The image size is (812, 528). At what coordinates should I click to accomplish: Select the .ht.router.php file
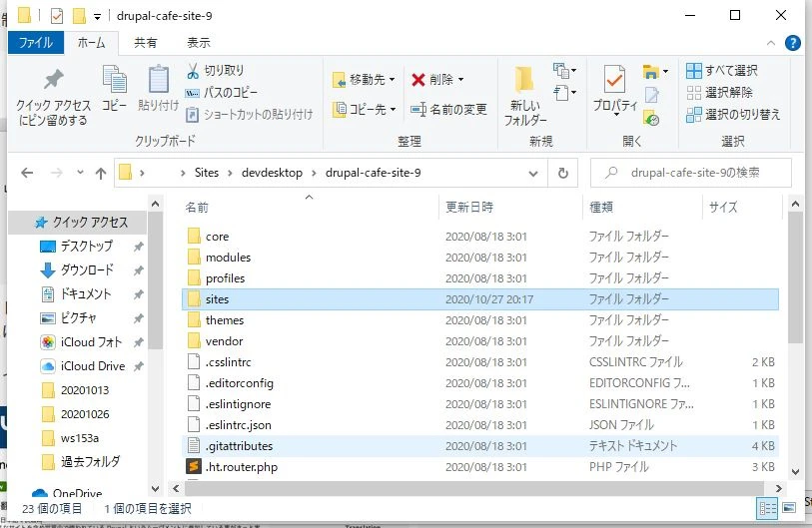tap(479, 467)
